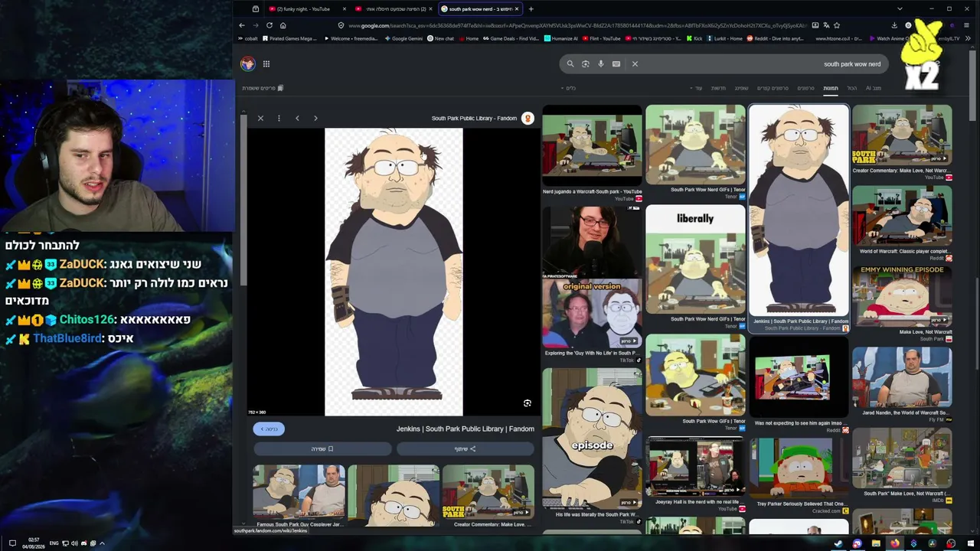The height and width of the screenshot is (551, 980).
Task: Open the Trey Parker Seriously Believed result
Action: 799,468
